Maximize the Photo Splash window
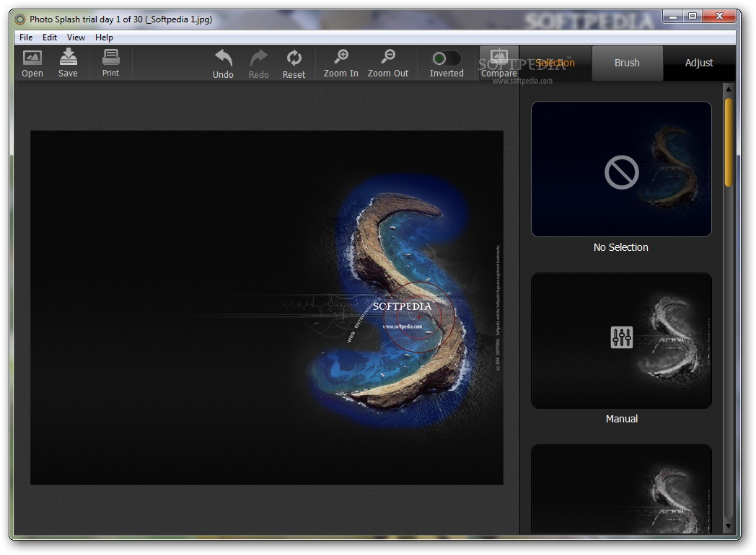The height and width of the screenshot is (555, 756). 693,17
